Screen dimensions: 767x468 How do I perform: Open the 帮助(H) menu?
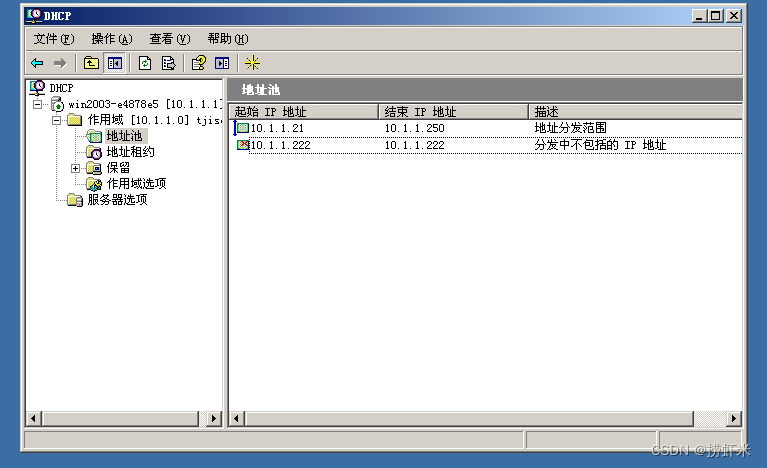(x=228, y=39)
